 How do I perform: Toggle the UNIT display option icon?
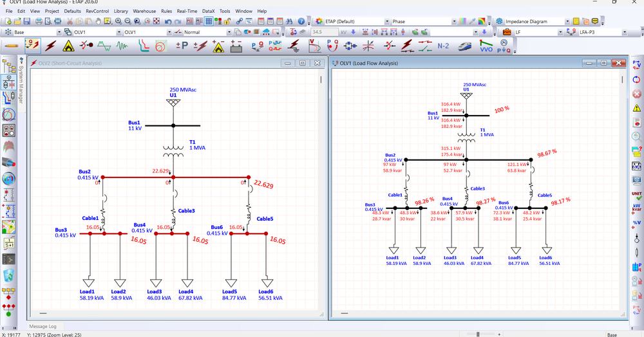(x=637, y=194)
